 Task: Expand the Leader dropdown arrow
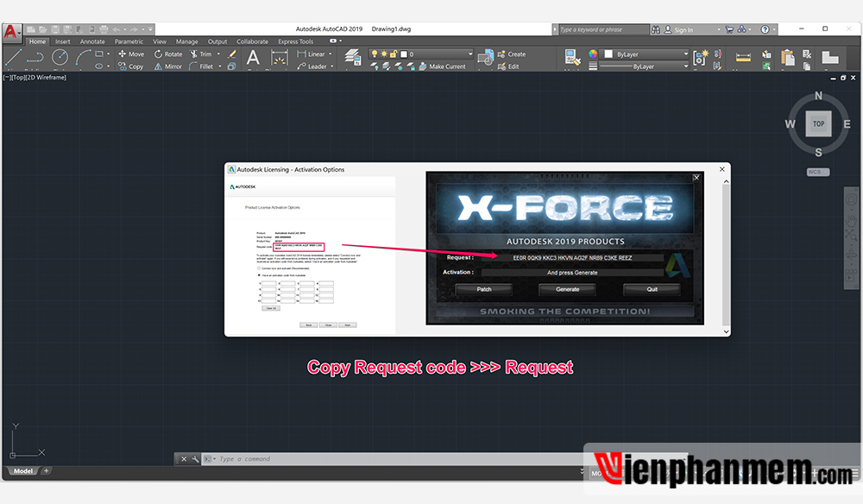pyautogui.click(x=332, y=66)
